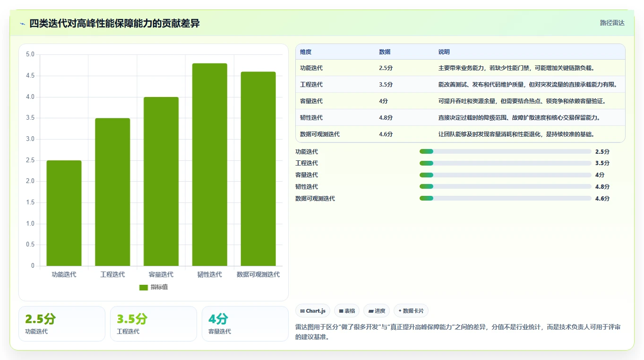Select the 表格 tag chip
644x360 pixels.
pyautogui.click(x=347, y=311)
